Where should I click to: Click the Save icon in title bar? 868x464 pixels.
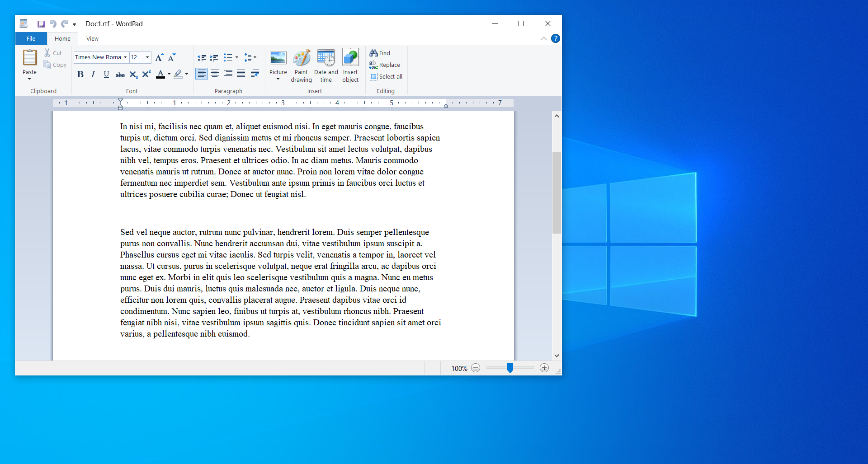tap(41, 24)
